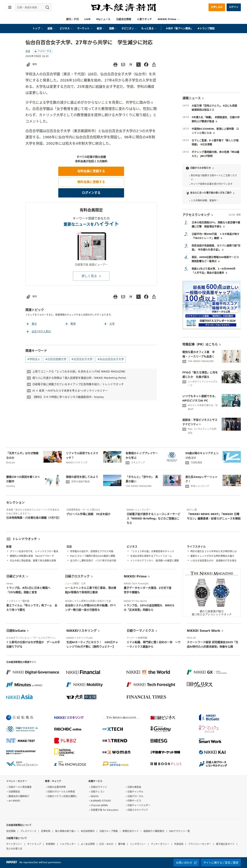Save the article with the clip icon below the headline
The height and width of the screenshot is (868, 247).
29,64
